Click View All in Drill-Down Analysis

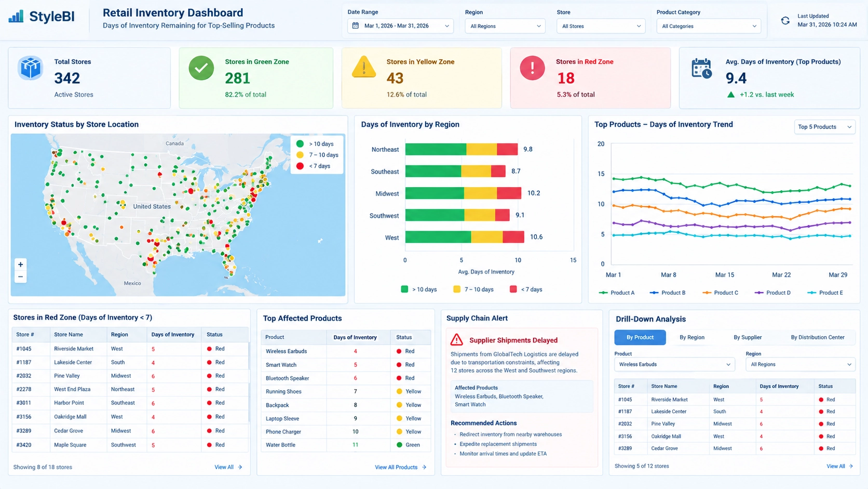[839, 466]
